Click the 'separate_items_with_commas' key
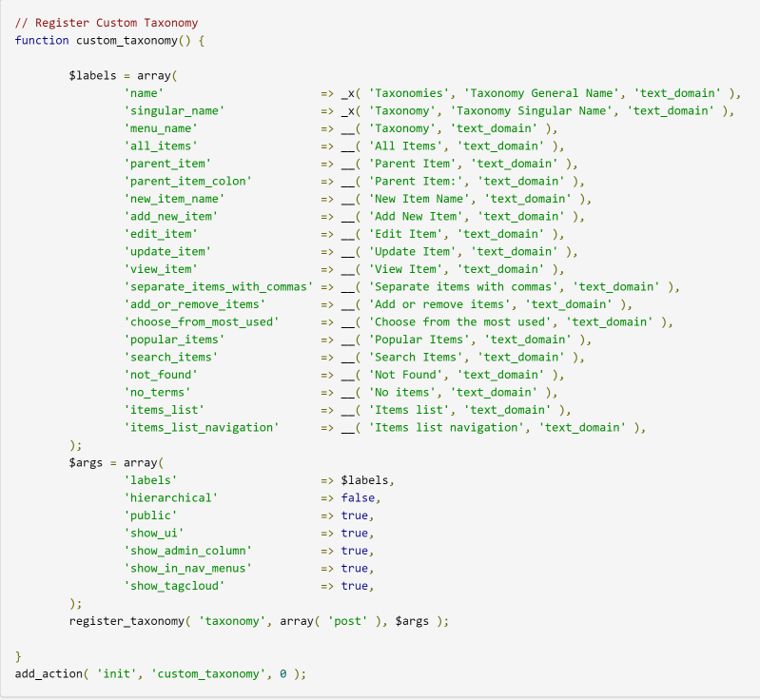 (x=218, y=286)
